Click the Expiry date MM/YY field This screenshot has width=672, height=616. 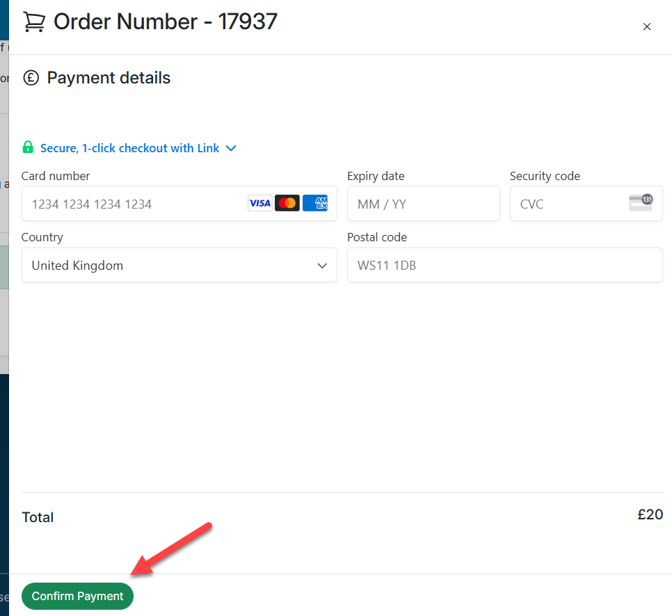pos(423,203)
